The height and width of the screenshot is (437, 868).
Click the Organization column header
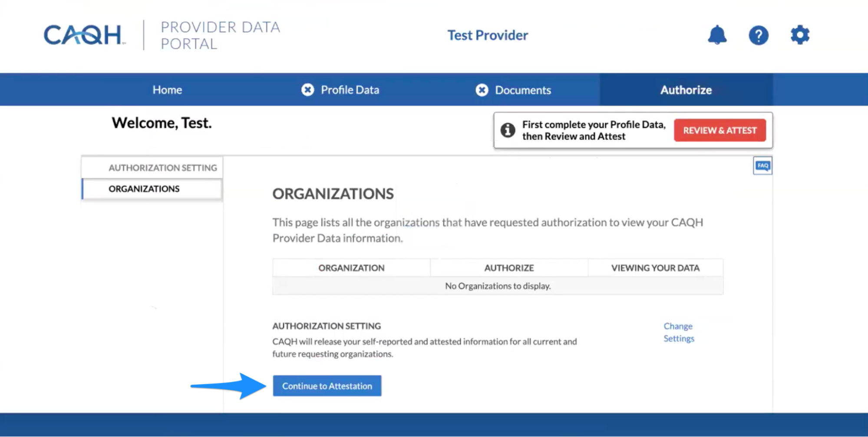pyautogui.click(x=351, y=268)
